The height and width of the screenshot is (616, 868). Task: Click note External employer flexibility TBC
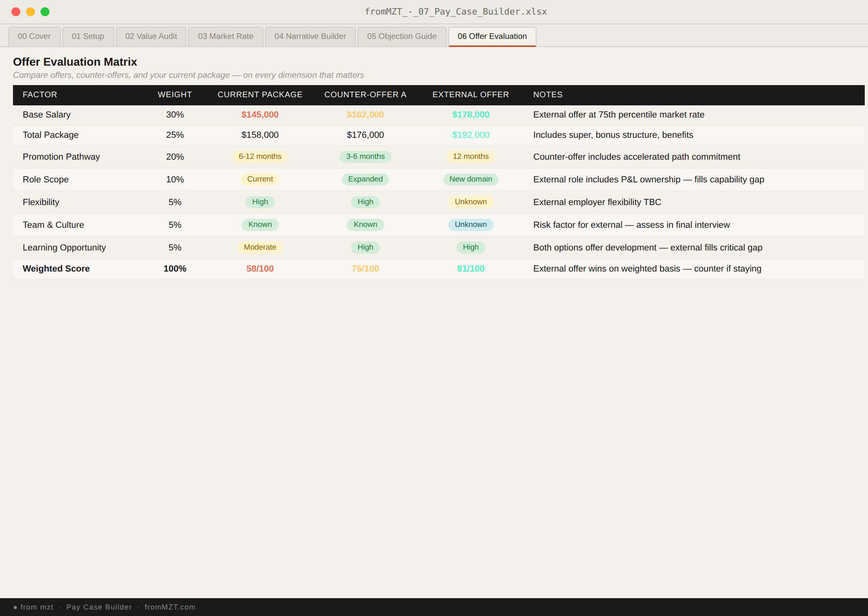597,202
